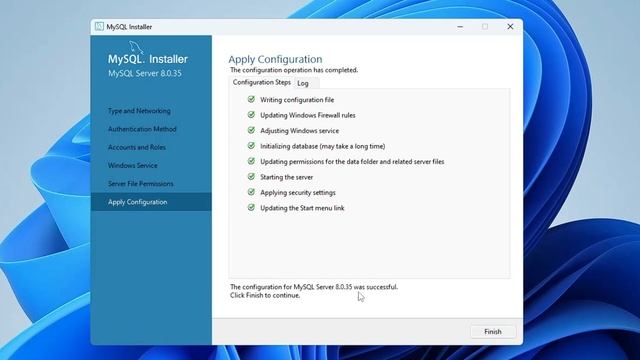The height and width of the screenshot is (360, 640).
Task: Go to Server File Permissions step
Action: click(140, 184)
